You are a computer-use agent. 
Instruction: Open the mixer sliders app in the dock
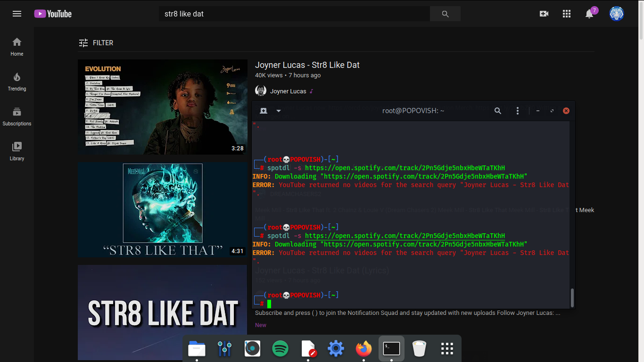225,349
